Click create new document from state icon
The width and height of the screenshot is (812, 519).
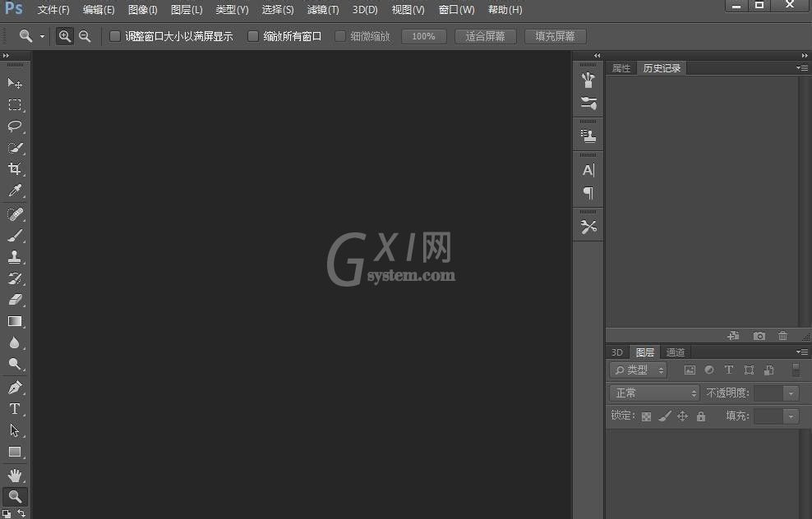pyautogui.click(x=733, y=336)
